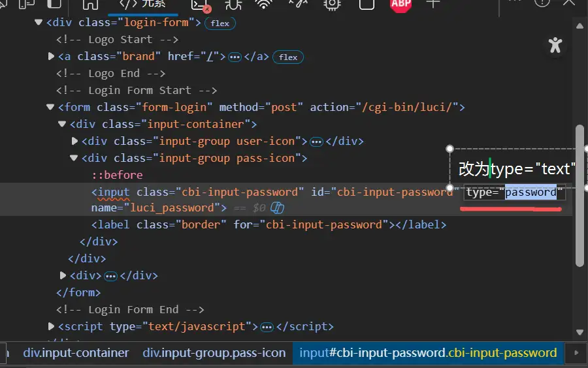Click the scrollbar down arrow
The image size is (588, 368).
coord(580,333)
